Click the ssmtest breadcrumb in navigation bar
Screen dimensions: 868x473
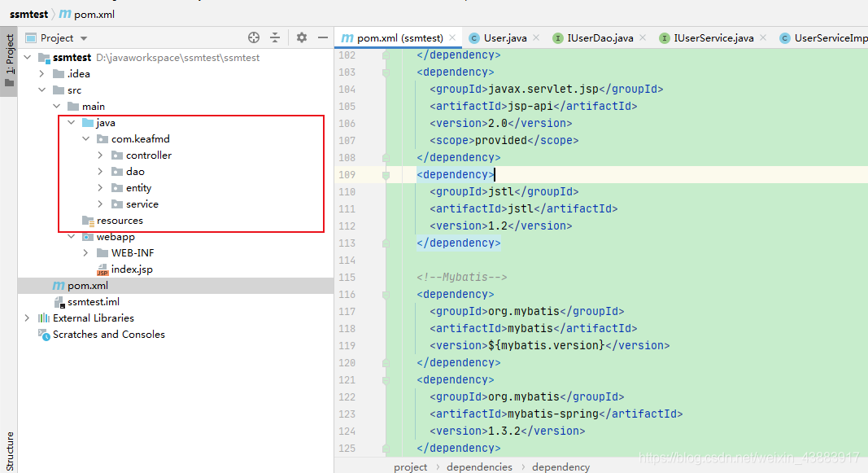click(28, 15)
